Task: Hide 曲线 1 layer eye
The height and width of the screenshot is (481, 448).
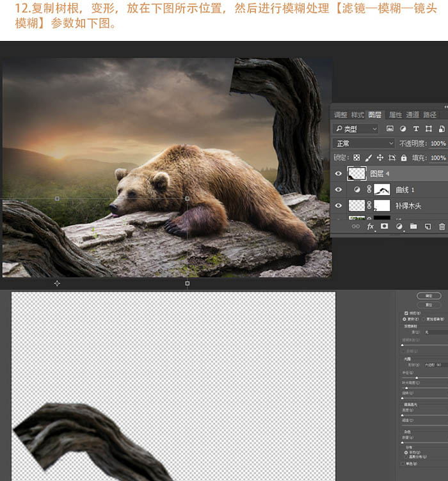Action: coord(338,189)
